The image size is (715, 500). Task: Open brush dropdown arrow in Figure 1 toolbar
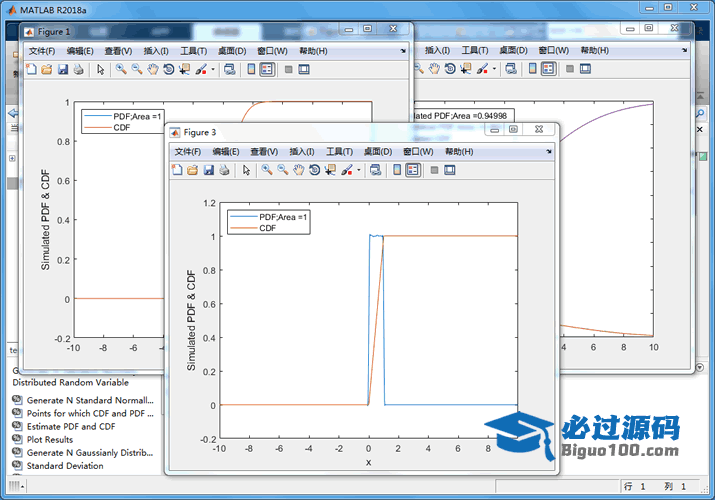[x=213, y=70]
